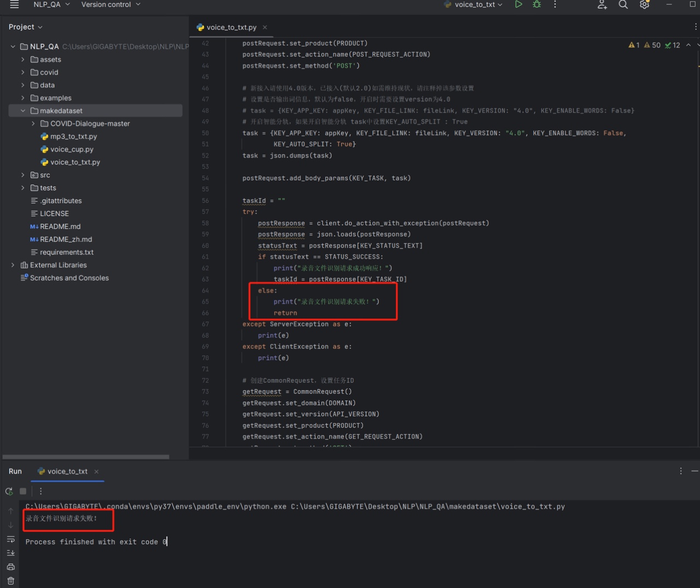The height and width of the screenshot is (588, 700).
Task: Maximize the PyCharm window
Action: coord(692,4)
